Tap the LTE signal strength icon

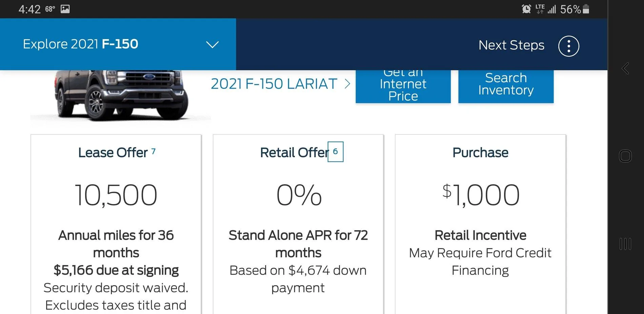tap(551, 9)
